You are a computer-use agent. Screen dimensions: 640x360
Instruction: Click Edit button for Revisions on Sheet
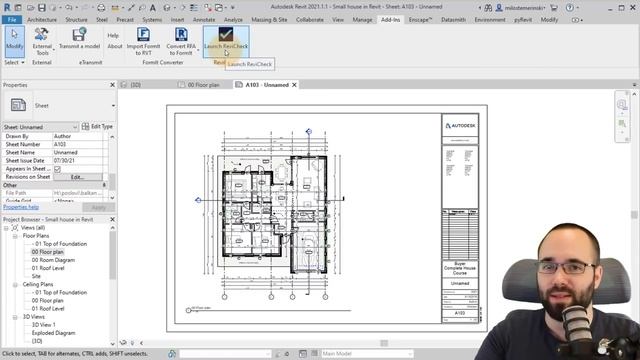(78, 177)
